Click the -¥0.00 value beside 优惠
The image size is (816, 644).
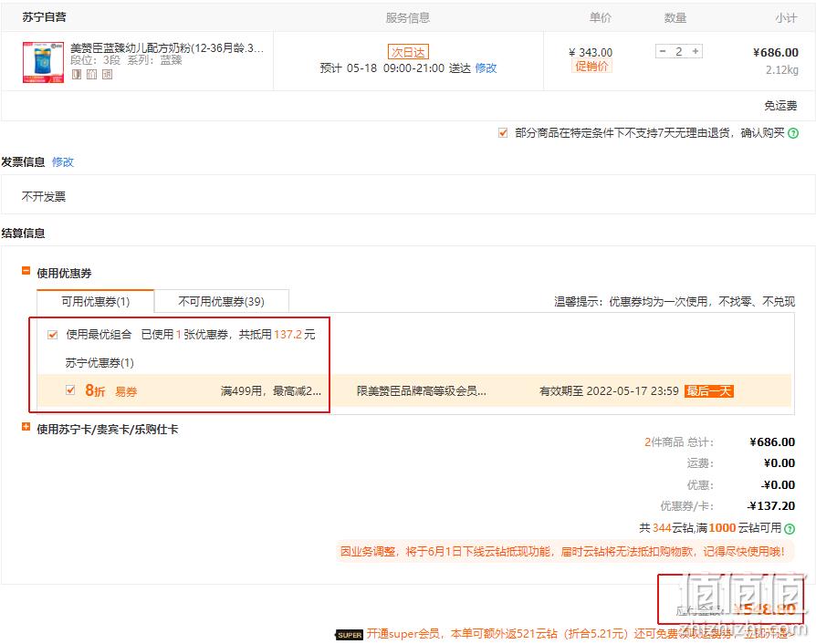click(x=778, y=484)
